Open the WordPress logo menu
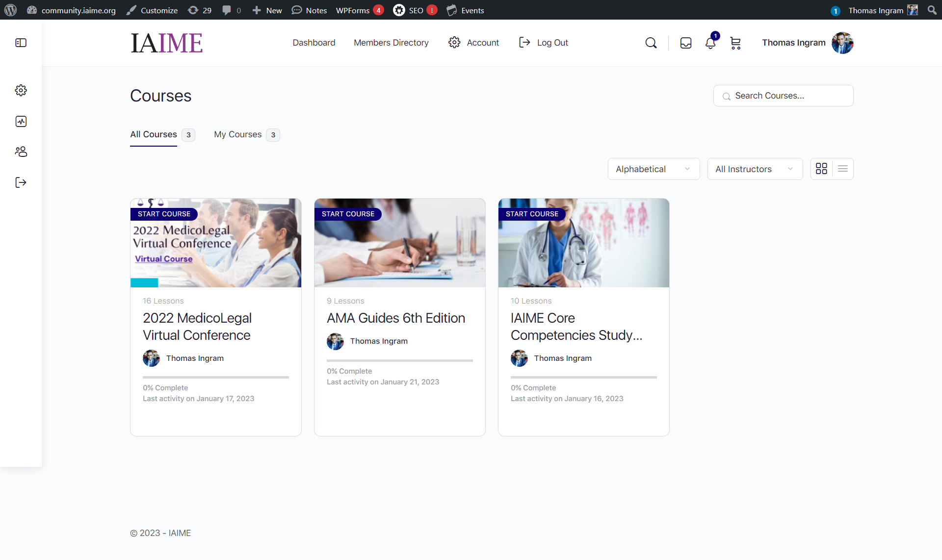The image size is (942, 560). point(10,10)
